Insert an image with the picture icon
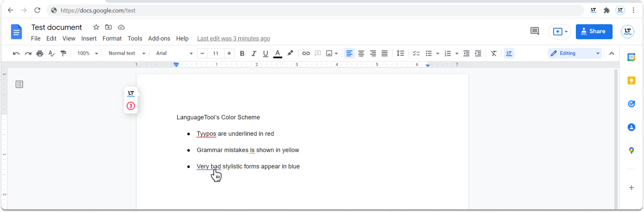Screen dimensions: 644x212 pyautogui.click(x=329, y=53)
